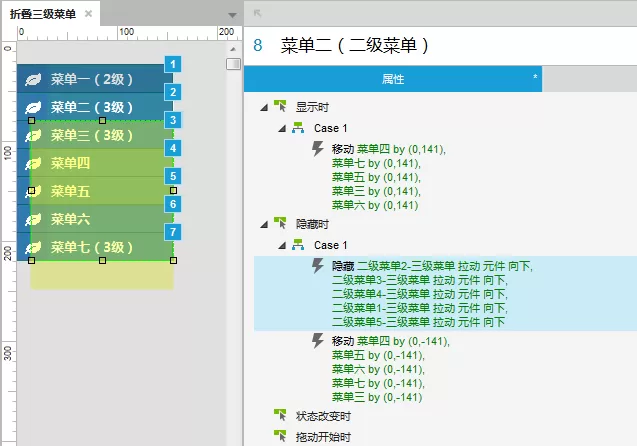Switch to the 属性 tab

tap(393, 79)
